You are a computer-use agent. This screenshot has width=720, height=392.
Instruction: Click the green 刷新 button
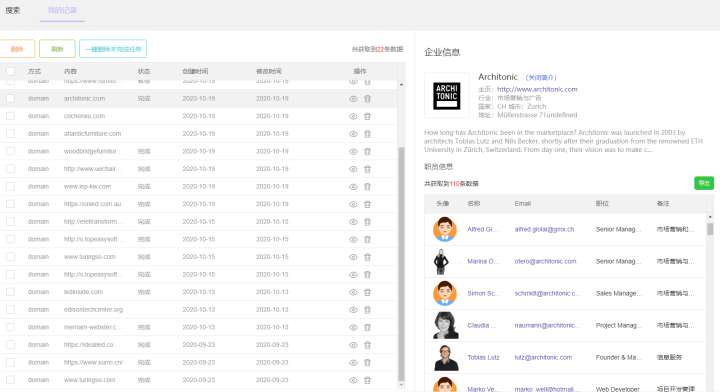(x=57, y=49)
